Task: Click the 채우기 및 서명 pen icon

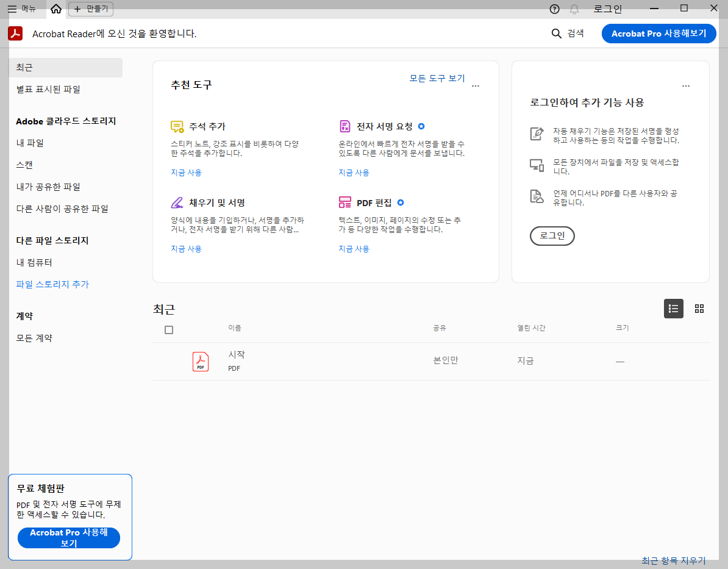Action: click(x=177, y=202)
